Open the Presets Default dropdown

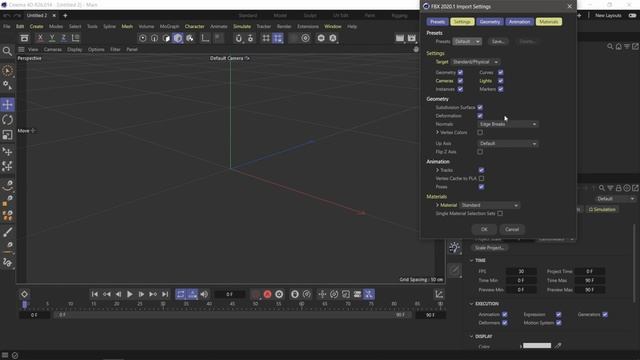(x=467, y=42)
